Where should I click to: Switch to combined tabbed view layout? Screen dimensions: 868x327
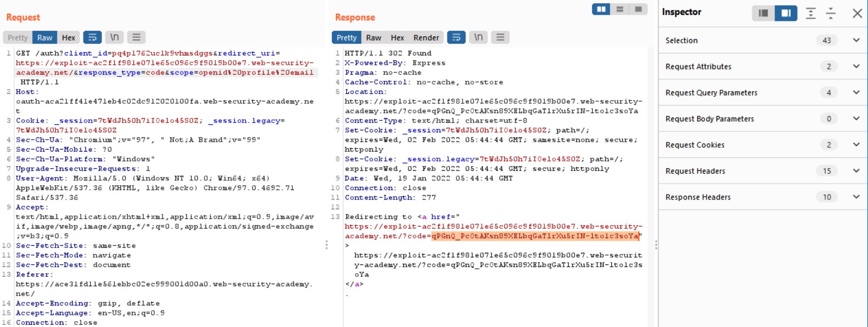[x=638, y=9]
